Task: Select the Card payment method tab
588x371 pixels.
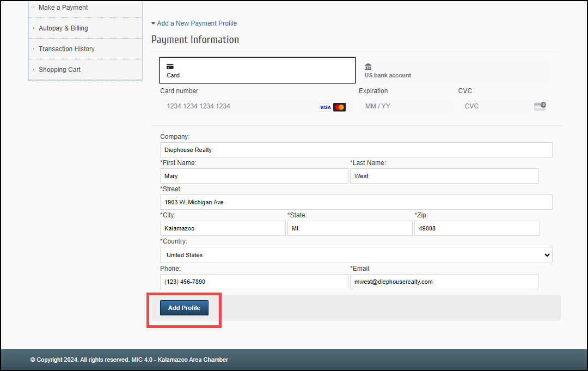Action: [x=257, y=70]
